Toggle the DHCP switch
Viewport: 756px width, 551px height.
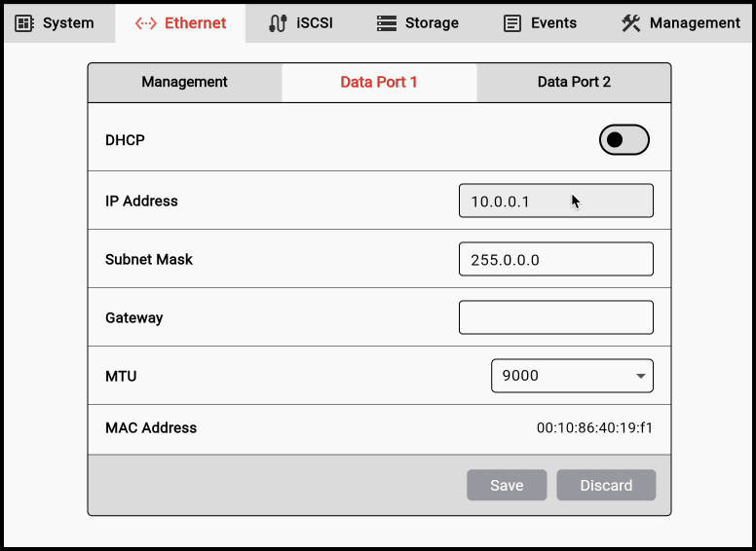(624, 140)
